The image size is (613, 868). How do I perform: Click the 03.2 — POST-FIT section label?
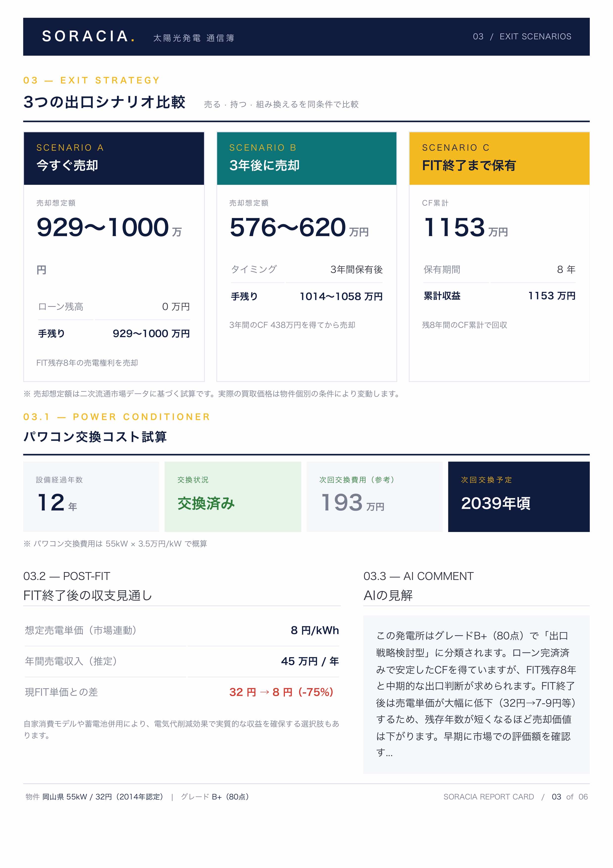[x=67, y=576]
